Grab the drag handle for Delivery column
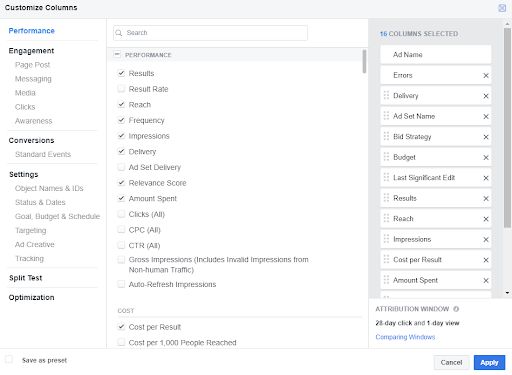Viewport: 512px width, 375px height. point(386,95)
